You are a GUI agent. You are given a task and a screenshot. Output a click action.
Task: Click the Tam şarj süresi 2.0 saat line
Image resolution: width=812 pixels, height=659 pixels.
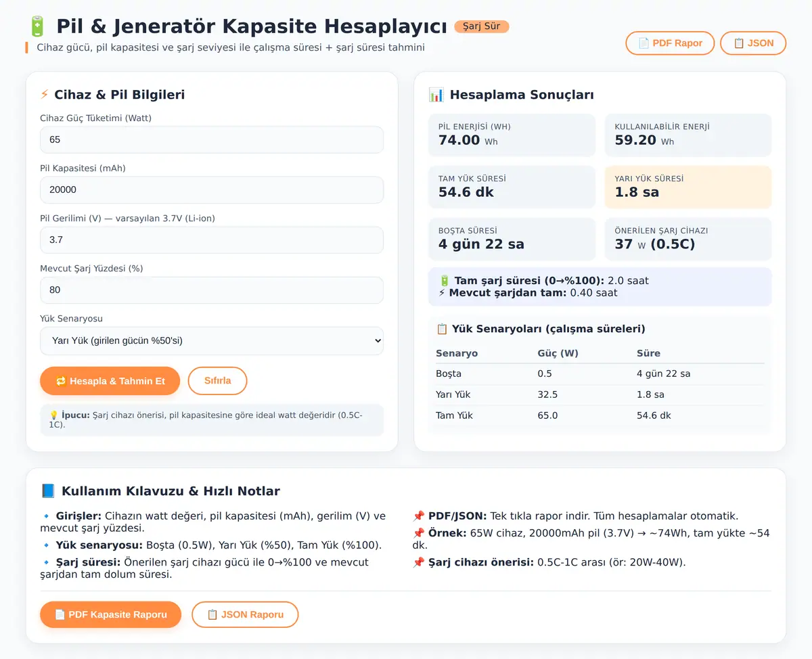[x=544, y=280]
